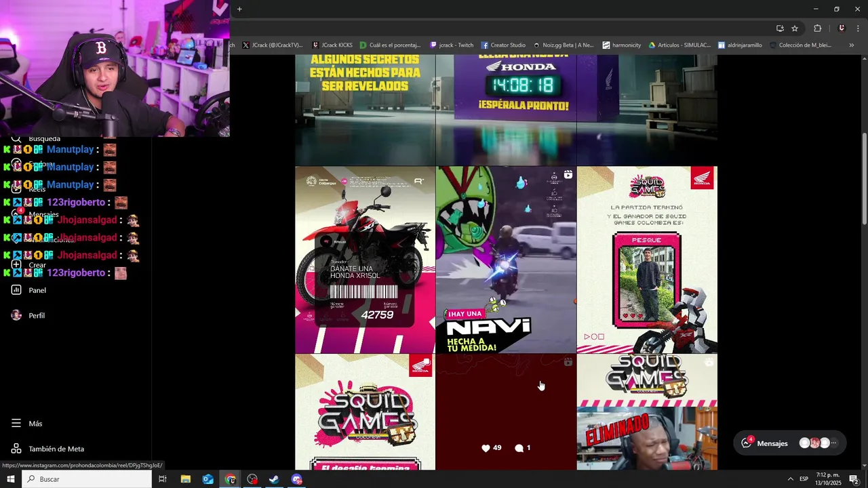Open File Explorer from the taskbar

185,479
